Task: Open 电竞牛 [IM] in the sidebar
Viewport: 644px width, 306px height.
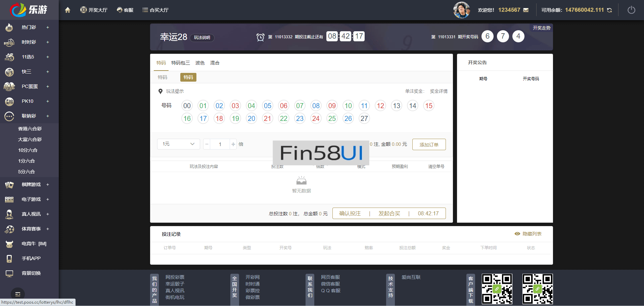Action: [x=34, y=244]
